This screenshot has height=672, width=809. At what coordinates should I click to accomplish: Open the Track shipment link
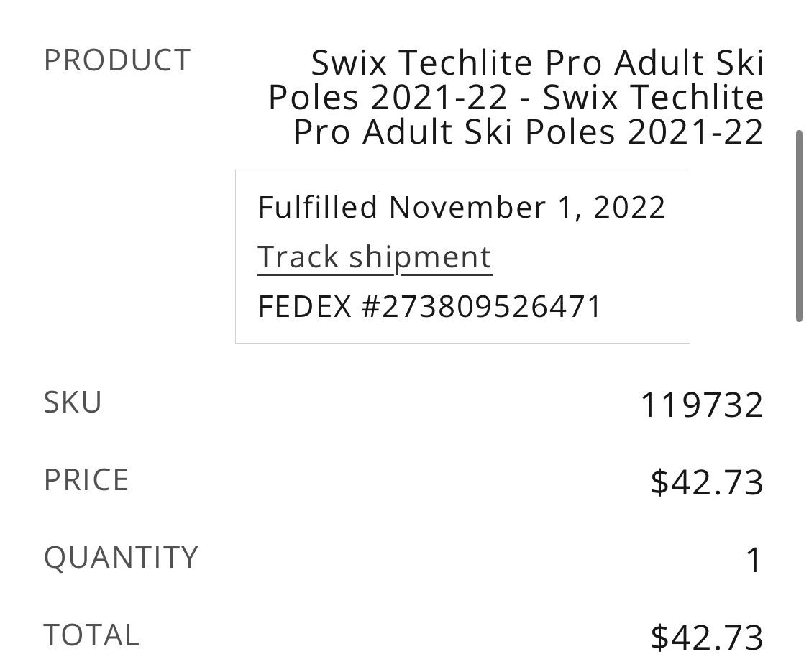pyautogui.click(x=374, y=257)
